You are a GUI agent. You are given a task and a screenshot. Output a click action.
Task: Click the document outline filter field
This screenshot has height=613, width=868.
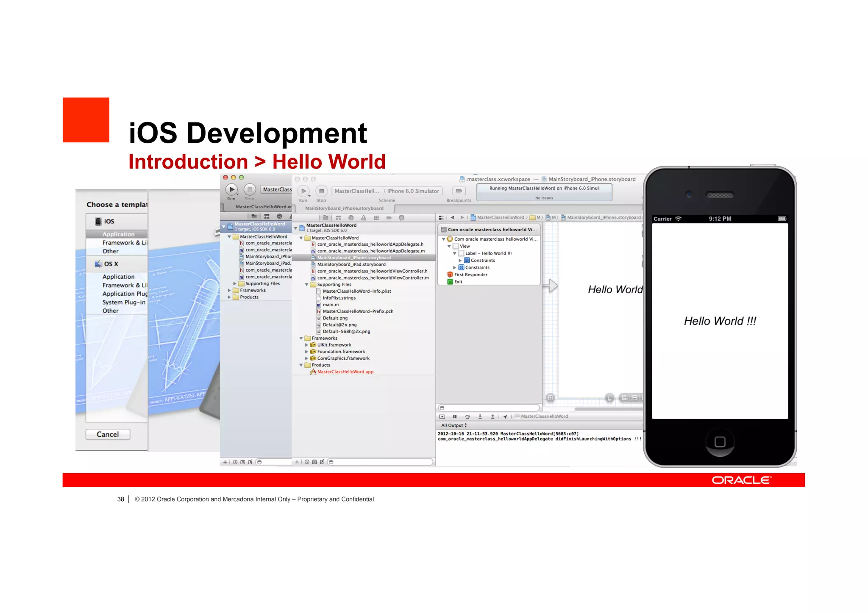point(489,408)
